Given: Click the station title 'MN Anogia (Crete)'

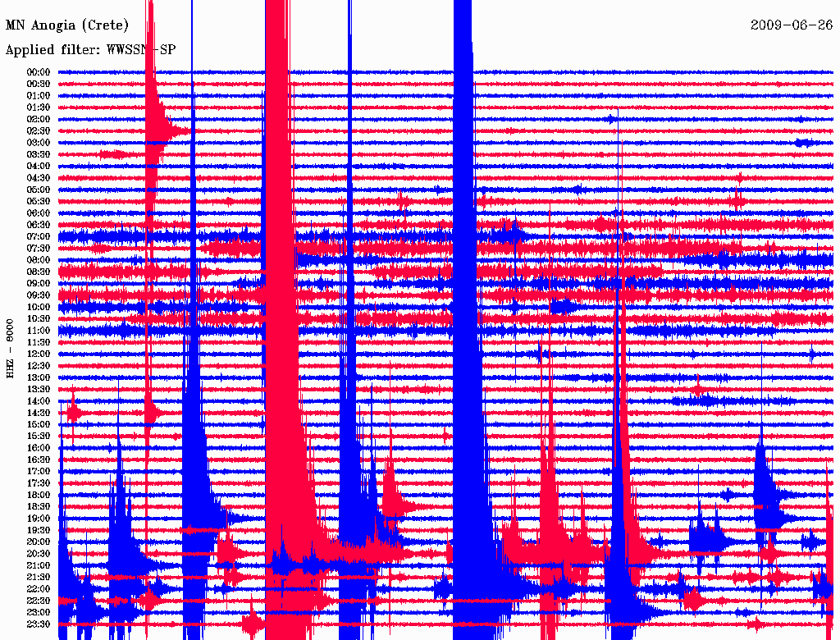Looking at the screenshot, I should click(67, 25).
